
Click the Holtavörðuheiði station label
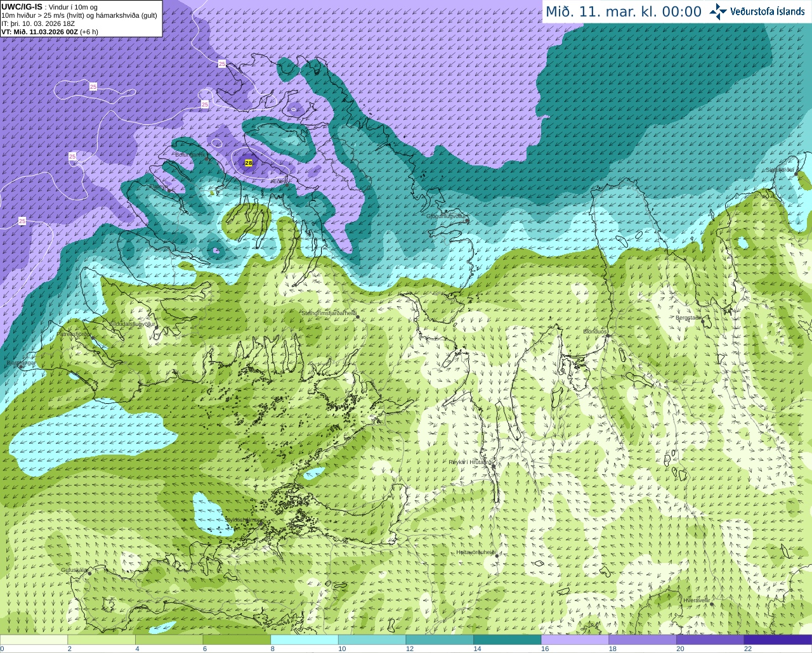476,552
